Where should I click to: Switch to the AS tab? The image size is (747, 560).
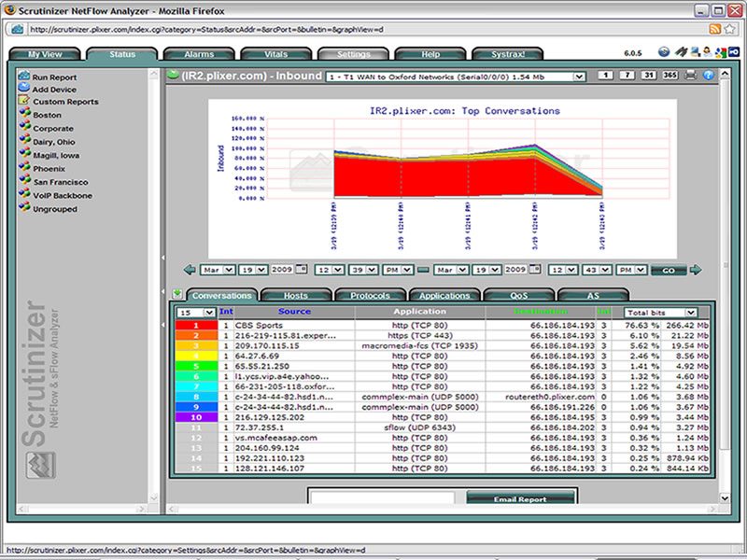[x=593, y=296]
